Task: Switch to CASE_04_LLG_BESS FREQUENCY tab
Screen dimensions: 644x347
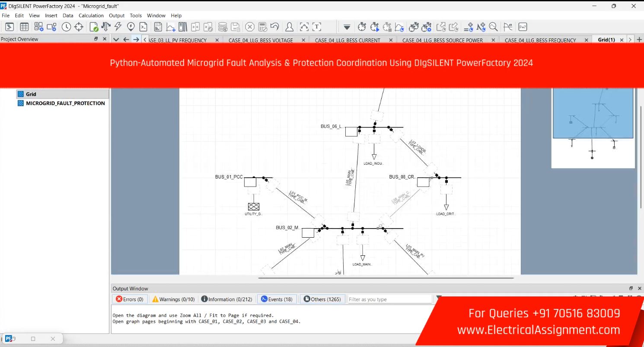Action: point(540,40)
